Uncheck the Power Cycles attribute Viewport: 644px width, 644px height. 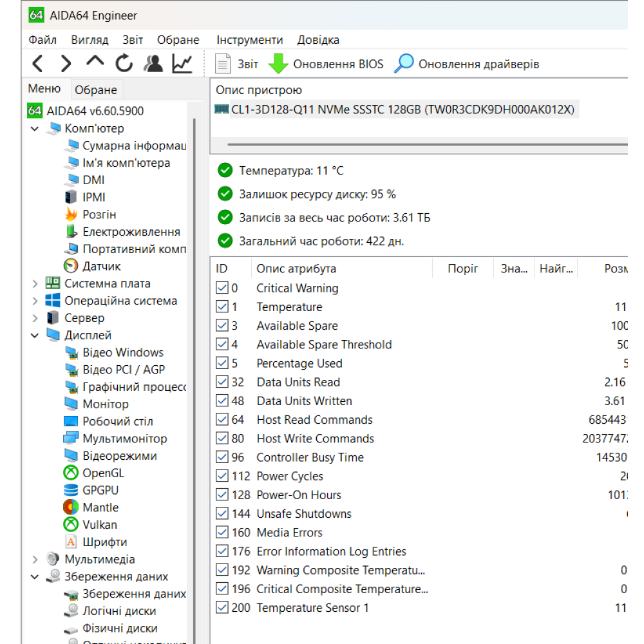click(x=223, y=477)
